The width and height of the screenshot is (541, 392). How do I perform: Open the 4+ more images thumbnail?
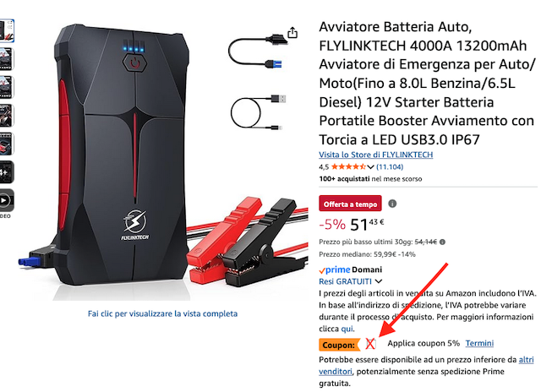click(x=6, y=172)
